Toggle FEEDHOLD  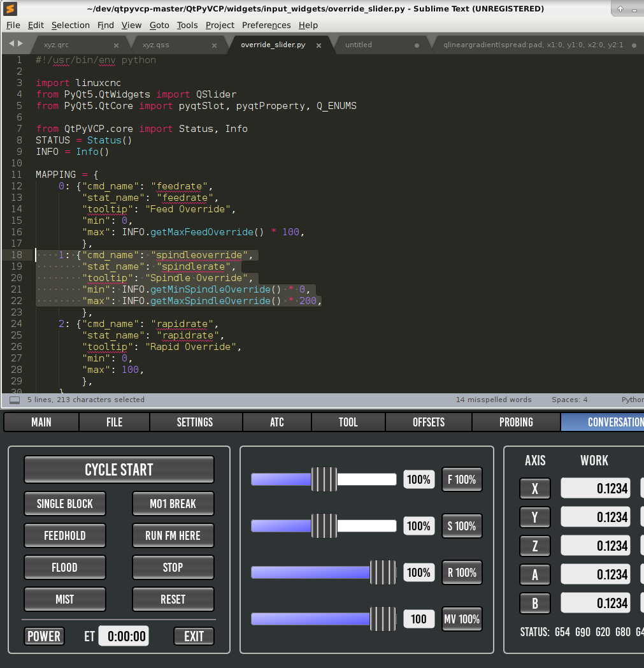tap(65, 535)
